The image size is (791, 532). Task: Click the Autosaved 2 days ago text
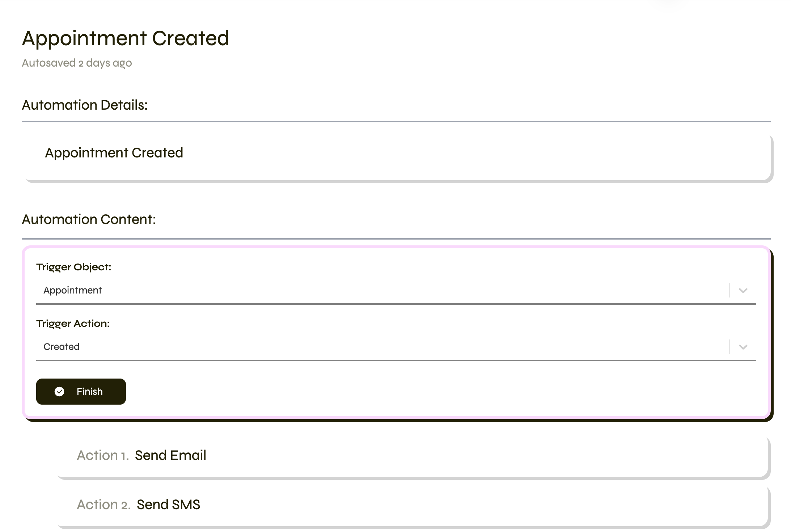[x=77, y=63]
